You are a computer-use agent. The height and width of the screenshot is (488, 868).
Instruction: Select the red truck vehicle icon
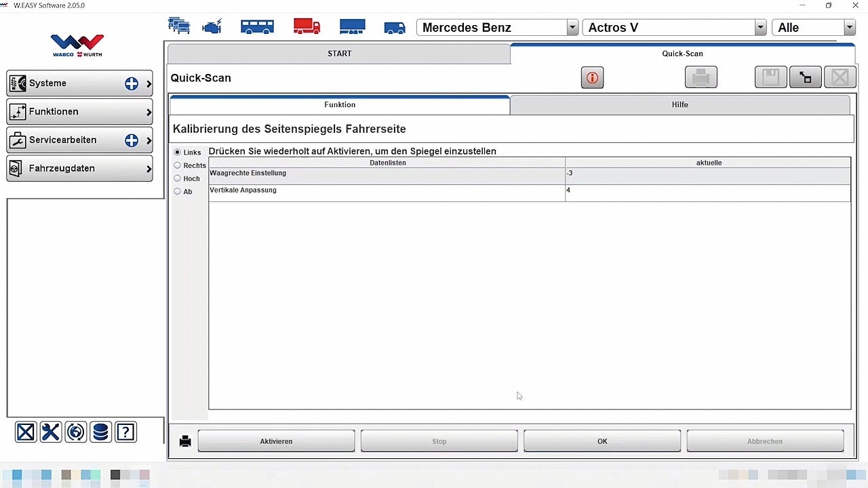[307, 27]
